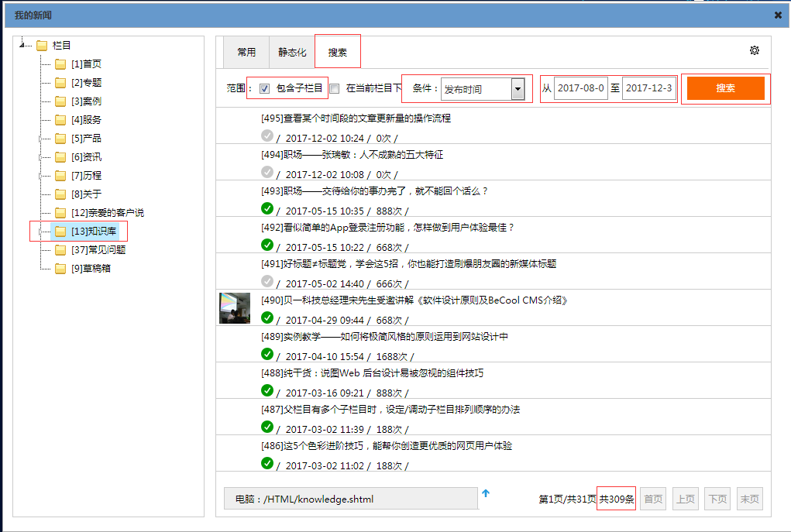The image size is (791, 532).
Task: Click the gray status icon for article 491
Action: pos(267,281)
